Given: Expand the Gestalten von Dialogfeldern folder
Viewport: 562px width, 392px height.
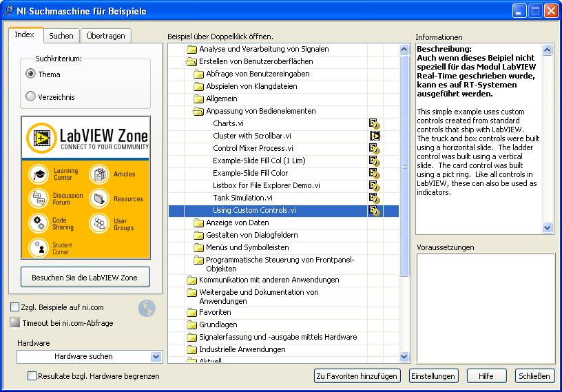Looking at the screenshot, I should 198,236.
